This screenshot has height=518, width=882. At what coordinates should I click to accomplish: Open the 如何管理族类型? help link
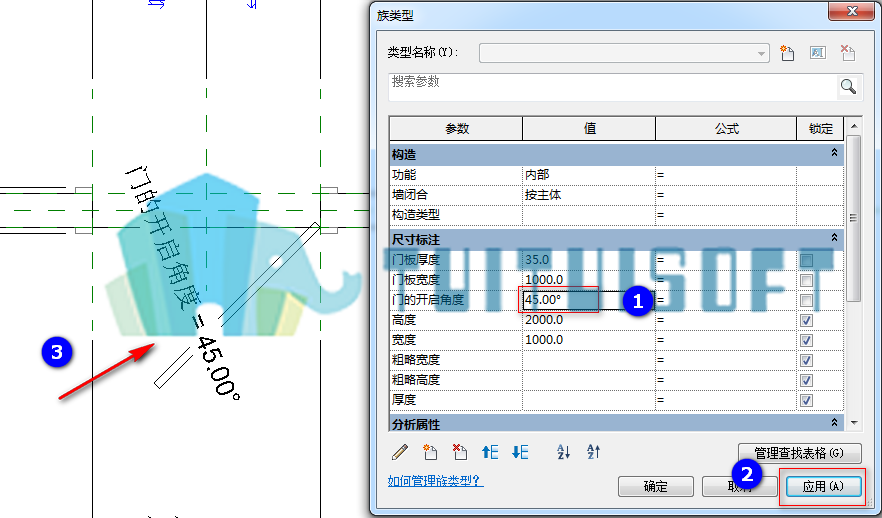(435, 481)
